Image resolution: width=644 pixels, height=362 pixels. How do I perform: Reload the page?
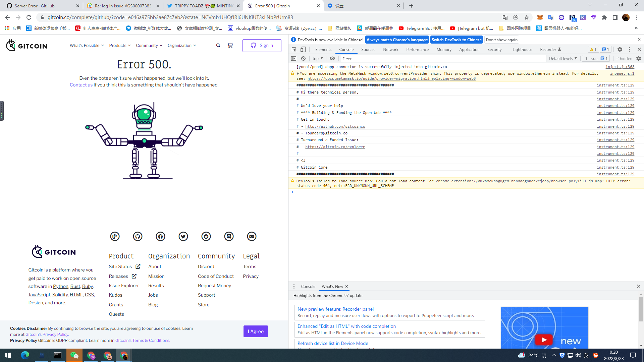(29, 17)
